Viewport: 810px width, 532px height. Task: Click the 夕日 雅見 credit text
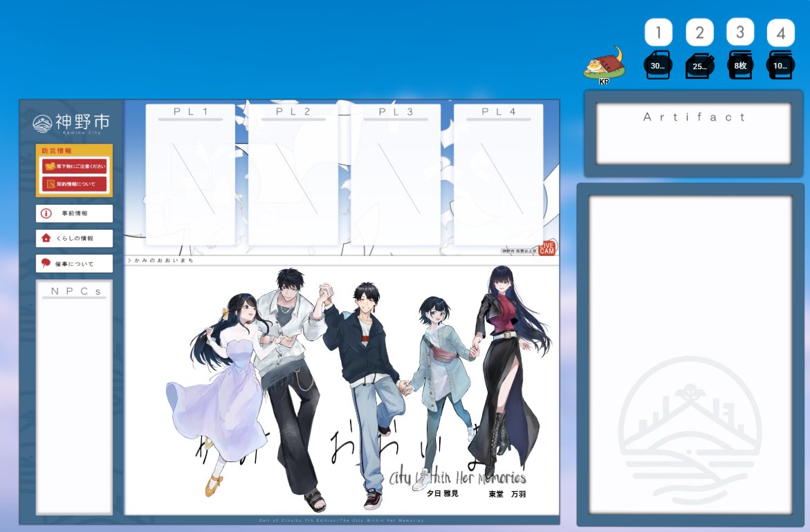(442, 493)
